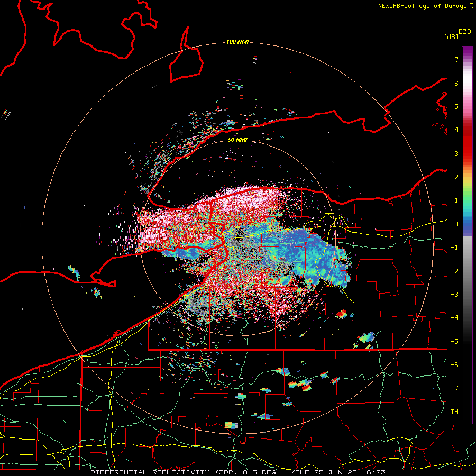Click the 6 tick label on the color scale
476x476 pixels.
point(456,83)
